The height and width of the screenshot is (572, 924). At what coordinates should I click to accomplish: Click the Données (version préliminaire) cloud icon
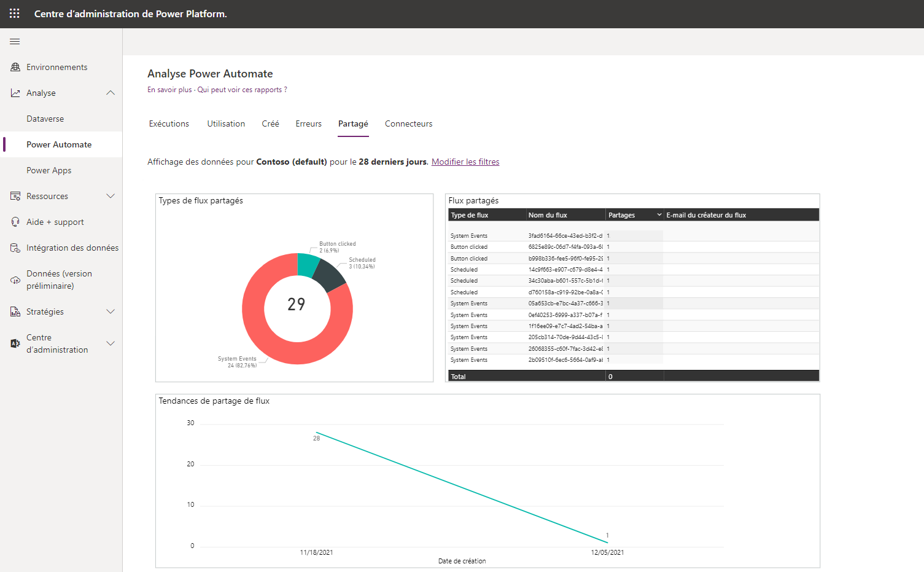tap(15, 280)
